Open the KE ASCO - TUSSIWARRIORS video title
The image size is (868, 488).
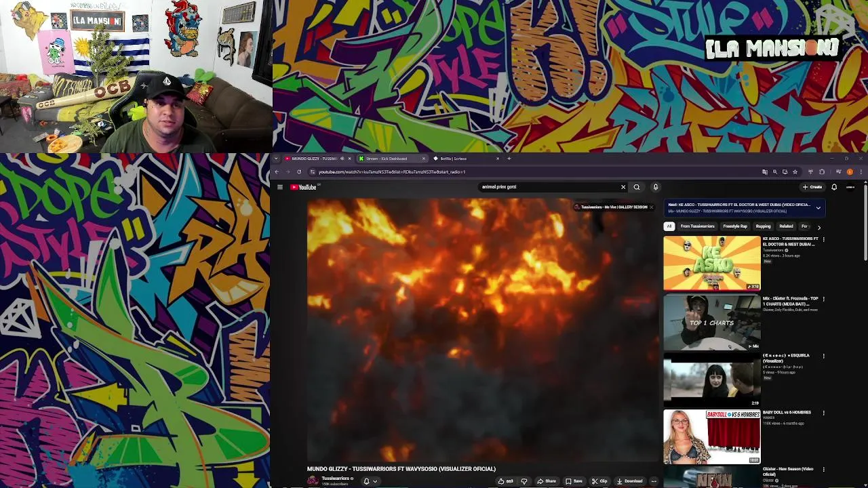tap(791, 241)
